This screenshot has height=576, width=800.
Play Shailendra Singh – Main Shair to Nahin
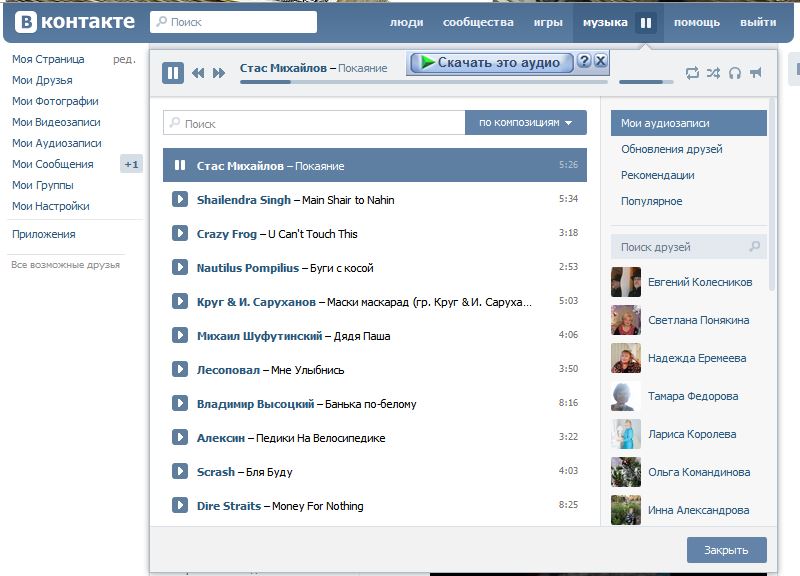pyautogui.click(x=180, y=199)
